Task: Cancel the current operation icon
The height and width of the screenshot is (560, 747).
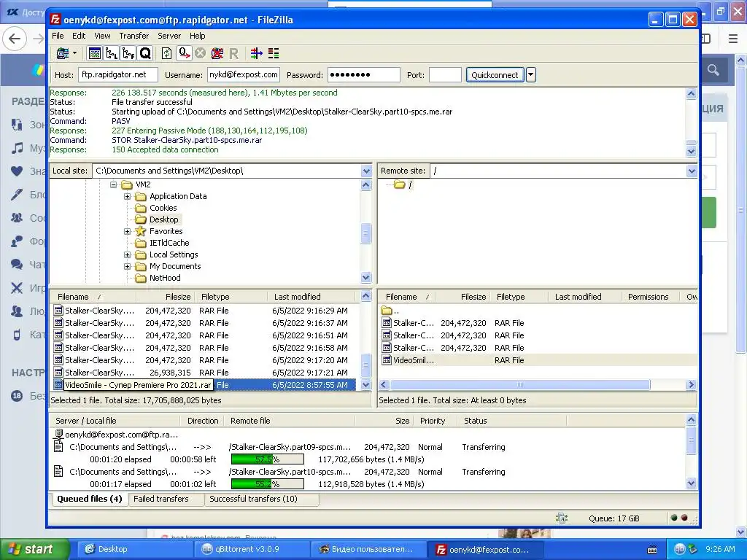Action: click(200, 53)
